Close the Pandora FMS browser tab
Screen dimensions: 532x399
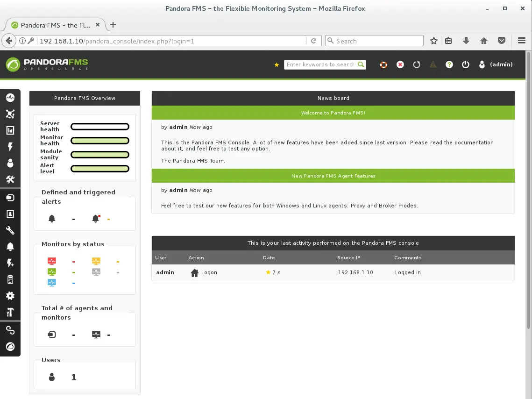(98, 25)
